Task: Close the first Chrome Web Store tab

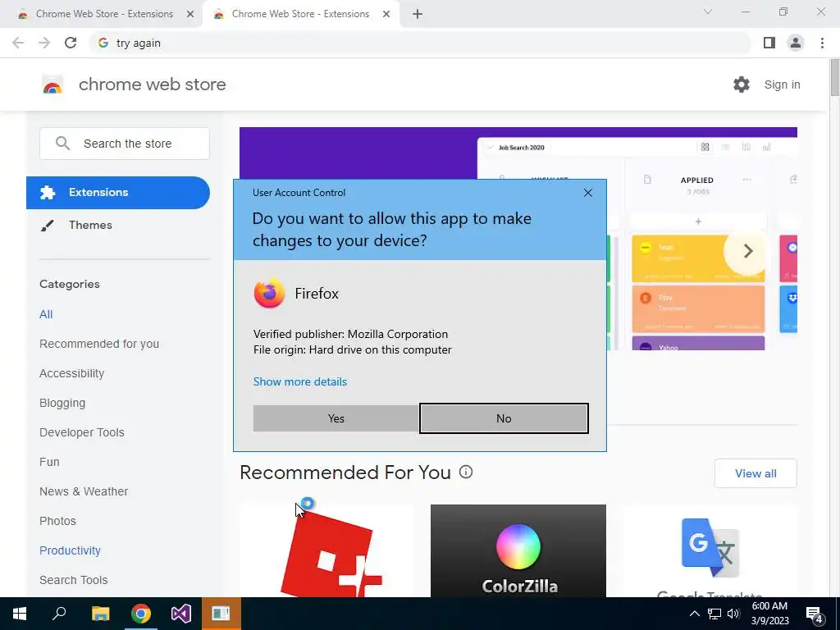Action: click(x=190, y=14)
